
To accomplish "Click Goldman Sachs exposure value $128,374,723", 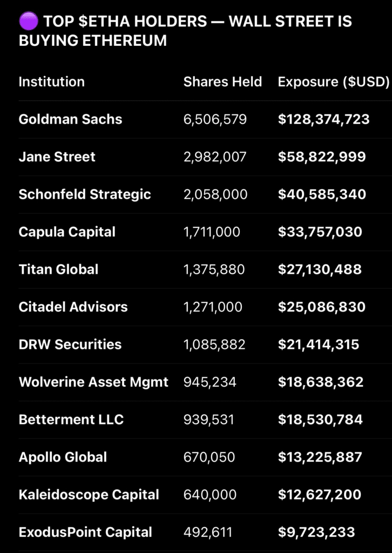I will [324, 119].
